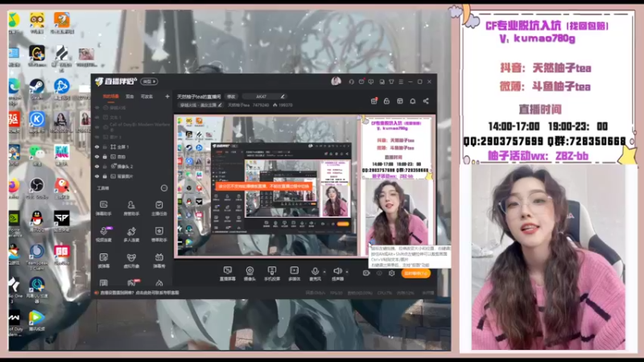Open the notification bell icon above preview

click(x=413, y=101)
